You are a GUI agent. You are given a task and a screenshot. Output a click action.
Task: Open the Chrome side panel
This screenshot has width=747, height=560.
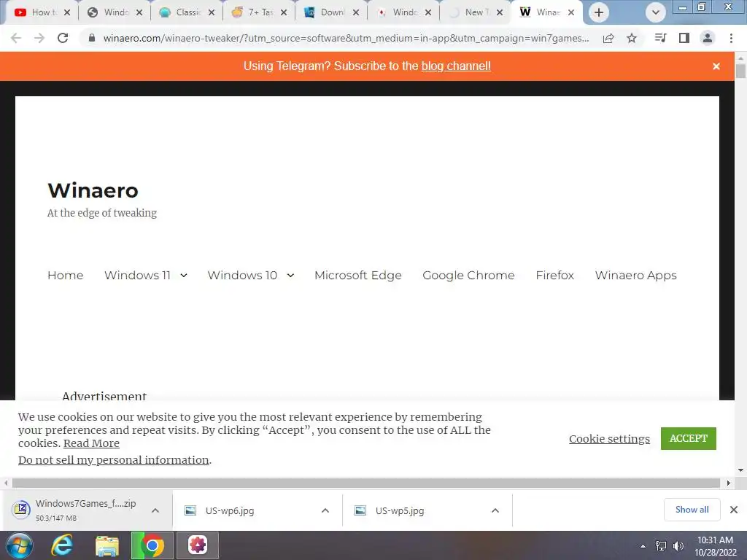[684, 38]
